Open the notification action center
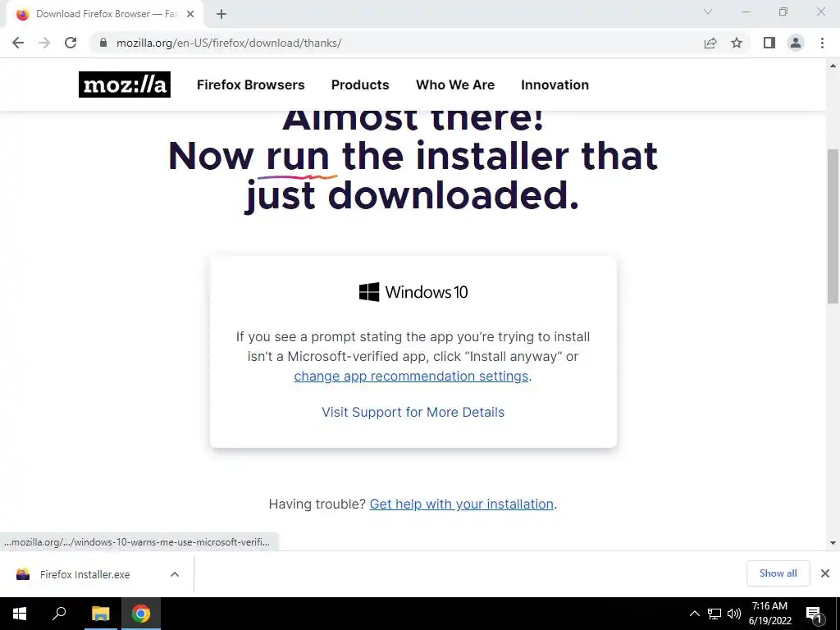 coord(814,614)
